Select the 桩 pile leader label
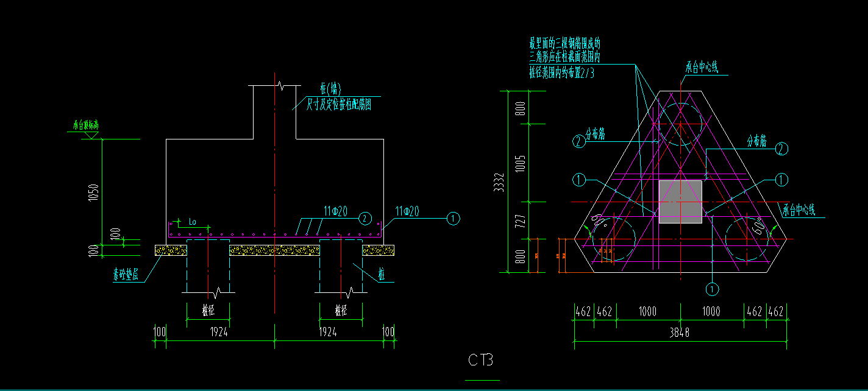Image resolution: width=868 pixels, height=391 pixels. 382,275
